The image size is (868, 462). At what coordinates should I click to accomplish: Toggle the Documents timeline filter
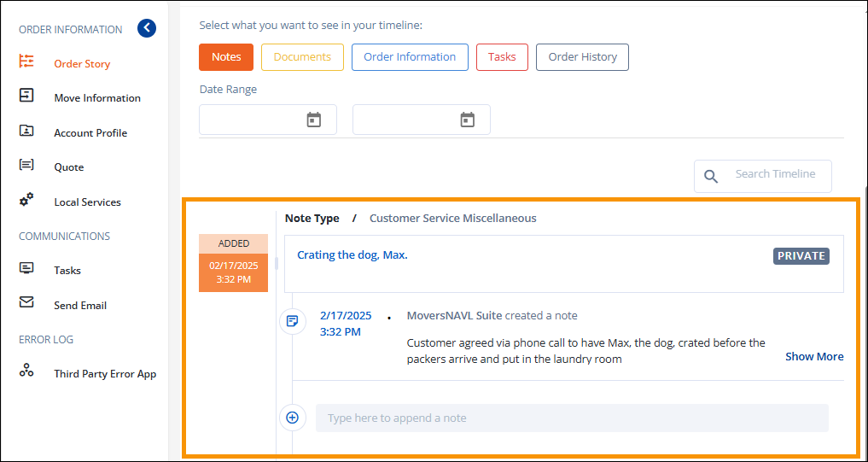point(302,57)
